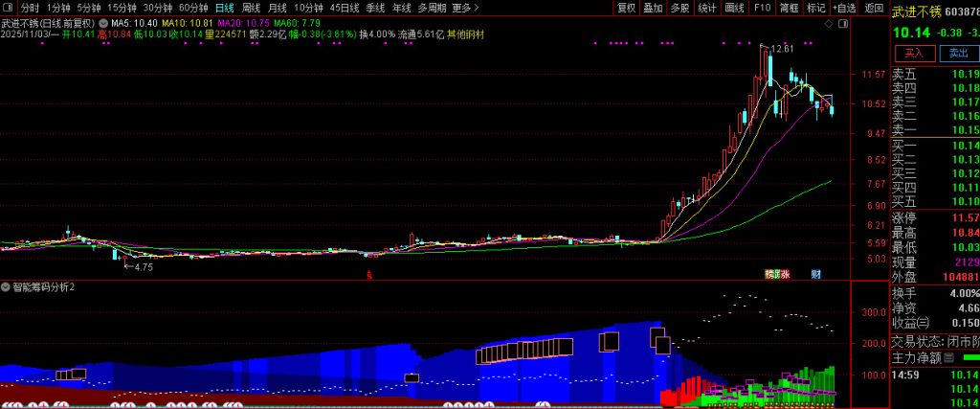The width and height of the screenshot is (980, 409).
Task: Select the 日线 daily chart tab
Action: coord(224,8)
